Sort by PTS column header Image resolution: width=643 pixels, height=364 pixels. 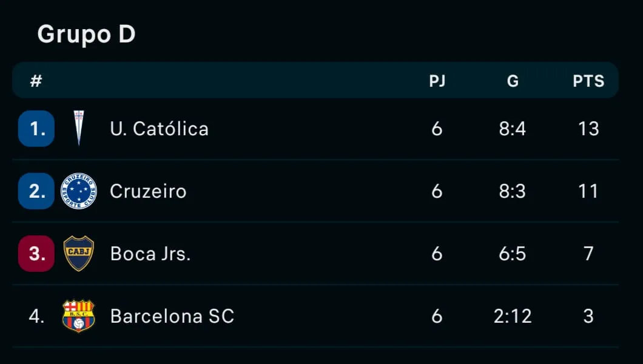pos(588,81)
